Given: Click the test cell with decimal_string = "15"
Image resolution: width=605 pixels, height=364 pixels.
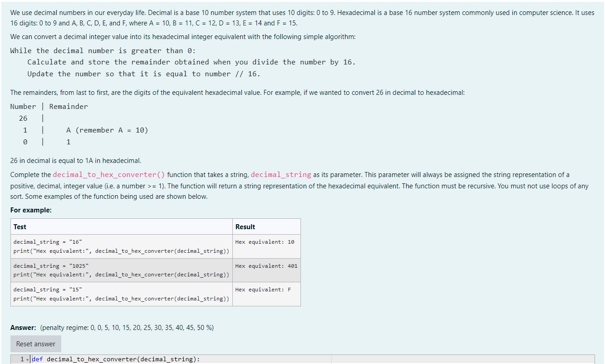Looking at the screenshot, I should (x=122, y=294).
